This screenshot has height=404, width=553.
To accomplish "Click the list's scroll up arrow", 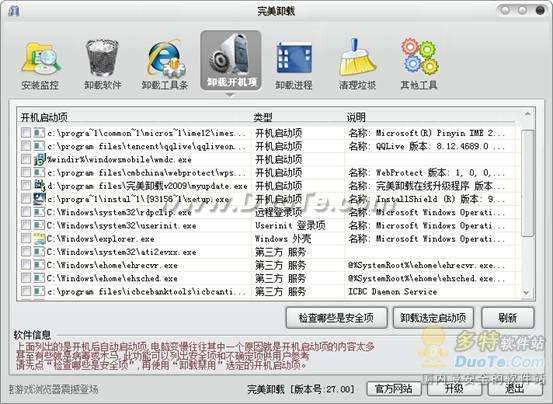I will 528,114.
